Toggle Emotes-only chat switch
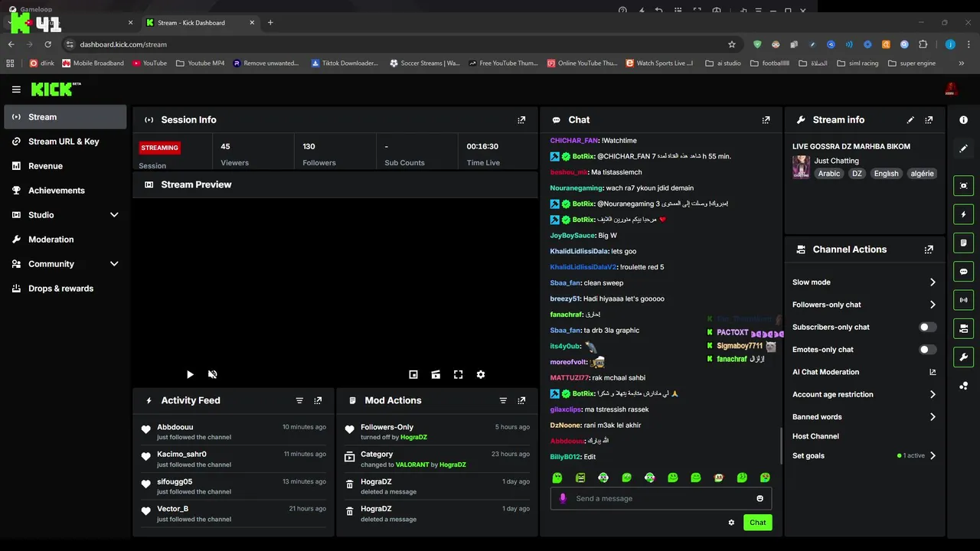This screenshot has height=551, width=980. (x=927, y=350)
